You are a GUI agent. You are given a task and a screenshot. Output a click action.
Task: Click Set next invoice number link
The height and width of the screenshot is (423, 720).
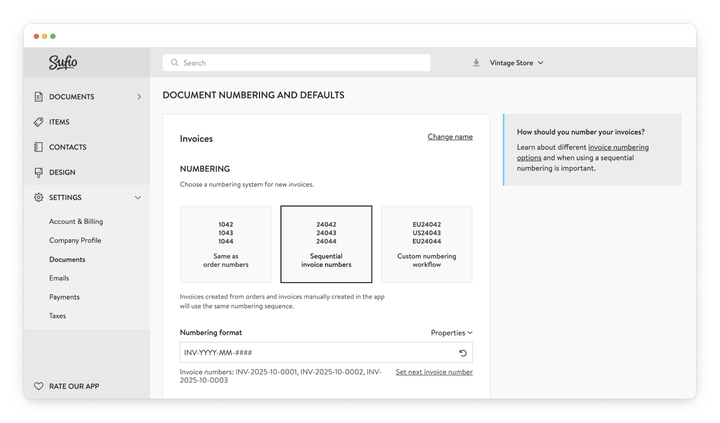coord(434,372)
